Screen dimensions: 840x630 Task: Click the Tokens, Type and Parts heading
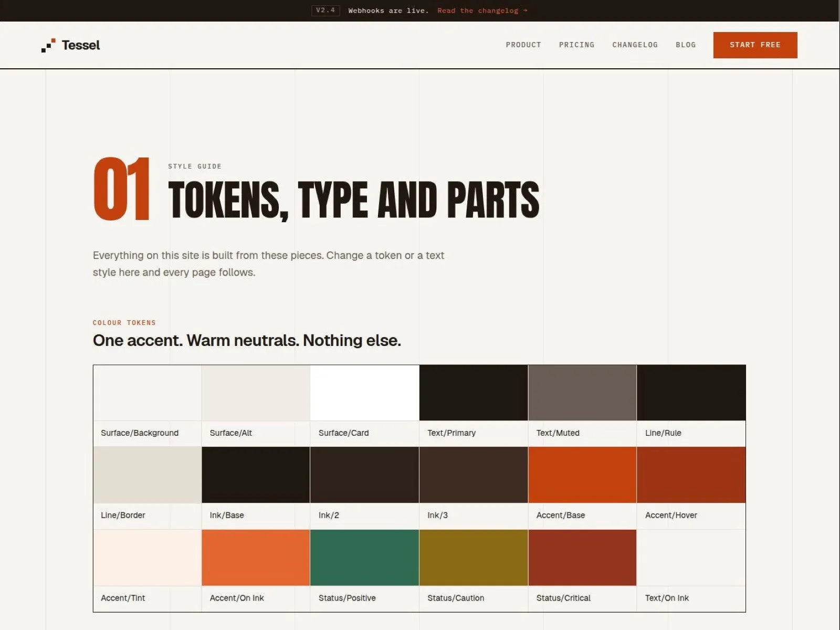pyautogui.click(x=354, y=200)
